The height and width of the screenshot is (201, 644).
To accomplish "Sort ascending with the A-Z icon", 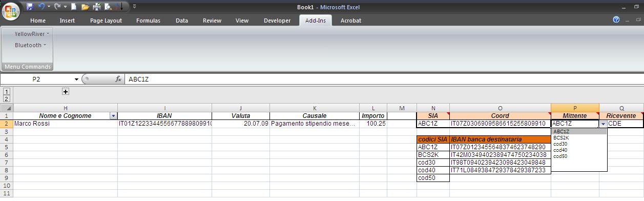I will tap(119, 7).
